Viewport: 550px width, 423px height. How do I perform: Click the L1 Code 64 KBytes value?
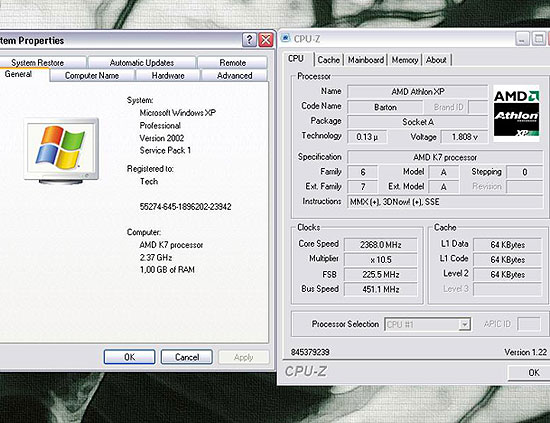507,260
